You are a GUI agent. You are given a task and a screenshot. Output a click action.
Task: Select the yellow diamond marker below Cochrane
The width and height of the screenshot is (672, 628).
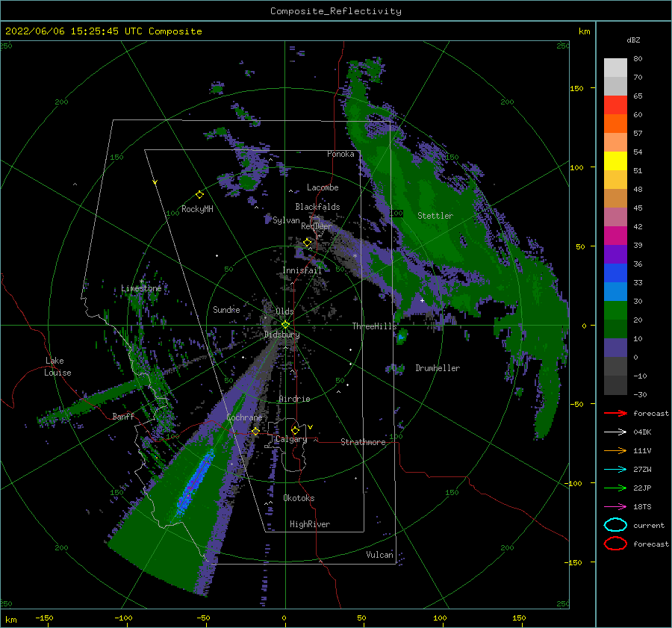pos(255,431)
